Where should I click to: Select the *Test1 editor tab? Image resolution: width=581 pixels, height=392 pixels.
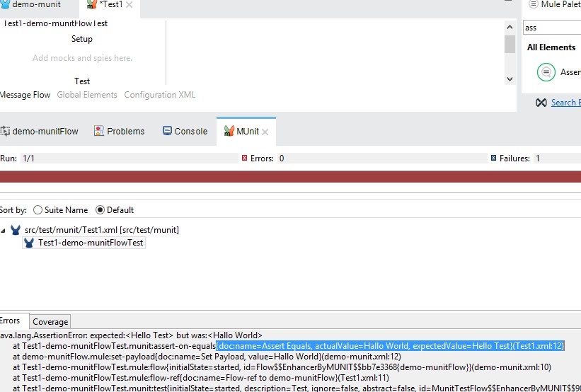tap(110, 5)
